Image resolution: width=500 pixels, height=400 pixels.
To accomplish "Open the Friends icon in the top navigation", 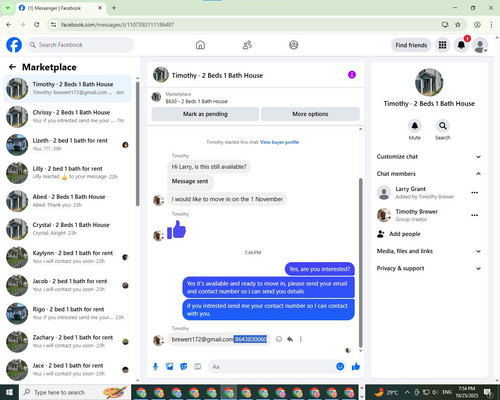I will [247, 45].
